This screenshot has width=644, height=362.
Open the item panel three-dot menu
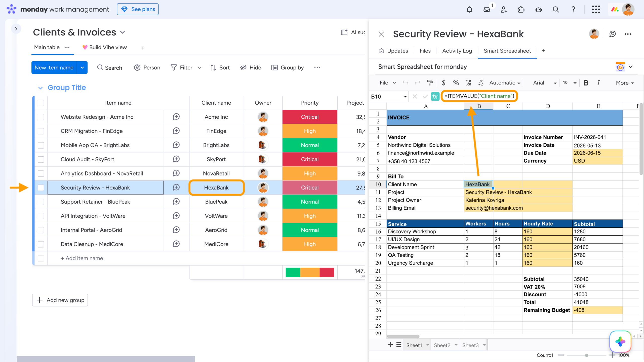628,34
